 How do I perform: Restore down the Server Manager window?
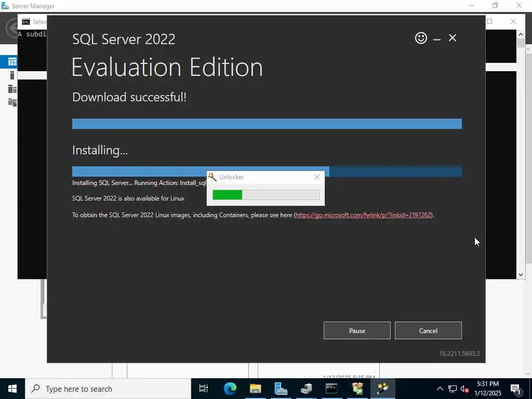tap(495, 5)
